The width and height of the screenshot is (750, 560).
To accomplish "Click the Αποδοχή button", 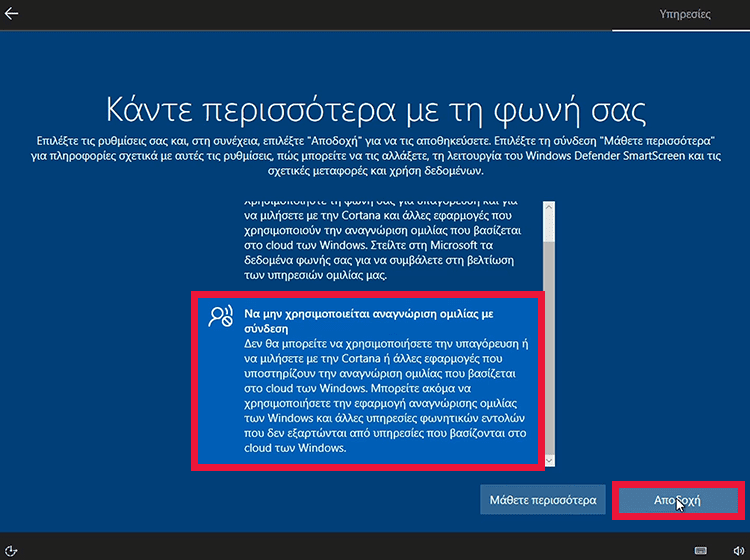I will tap(678, 500).
